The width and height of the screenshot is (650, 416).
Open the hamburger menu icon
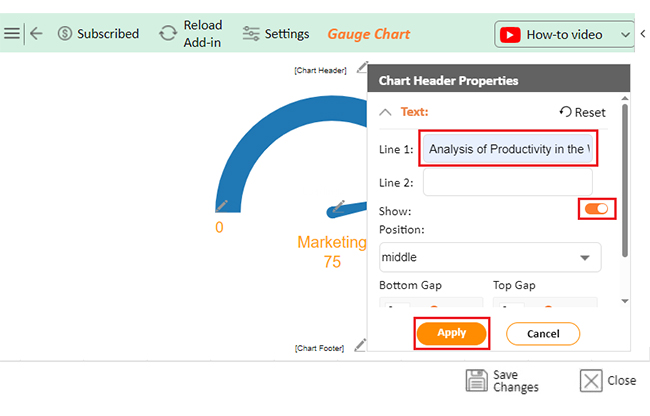pyautogui.click(x=12, y=34)
